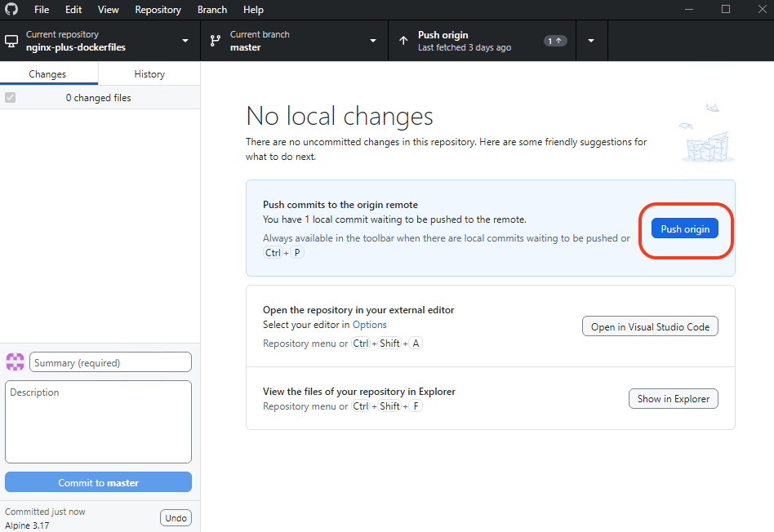Click the 1 commit ahead badge
Screen dimensions: 774x532
[x=555, y=41]
